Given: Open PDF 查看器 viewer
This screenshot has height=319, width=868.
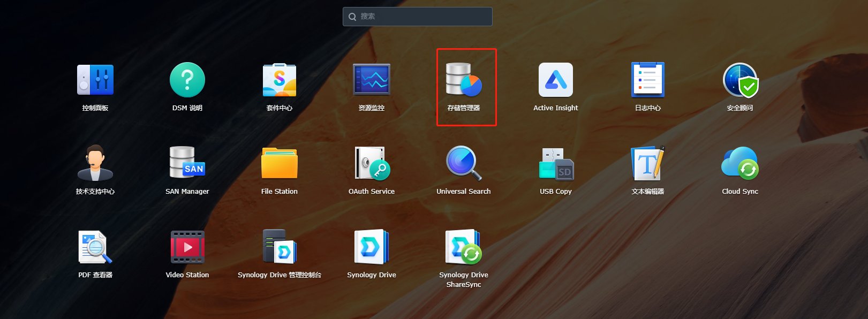Looking at the screenshot, I should tap(95, 247).
